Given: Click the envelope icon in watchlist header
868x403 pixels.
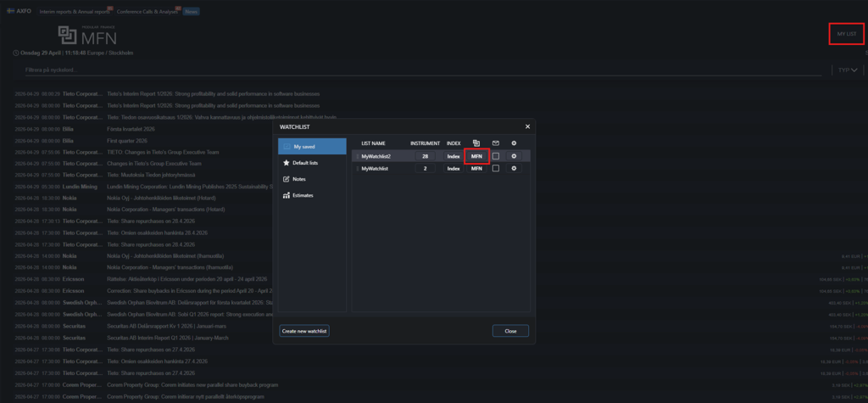Looking at the screenshot, I should (496, 143).
